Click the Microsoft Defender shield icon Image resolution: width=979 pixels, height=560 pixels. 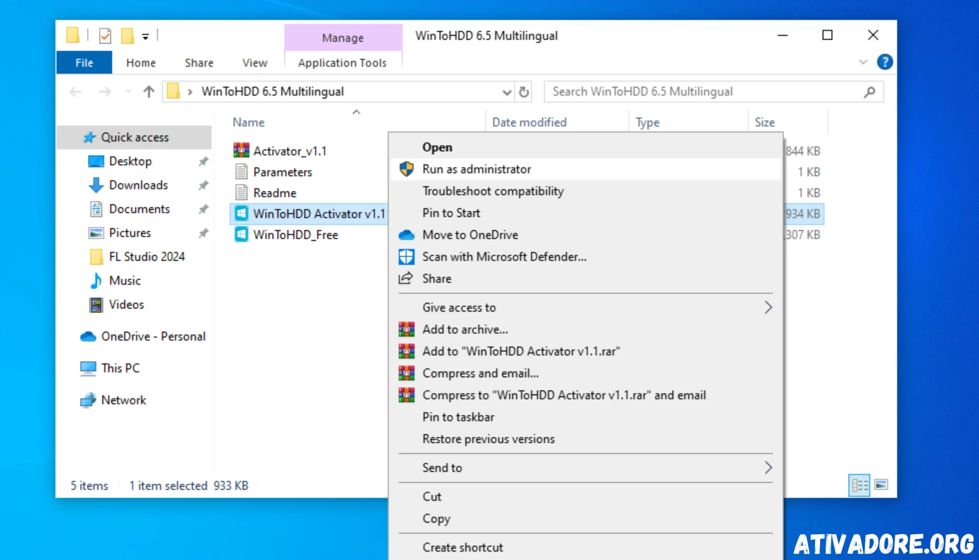tap(406, 256)
